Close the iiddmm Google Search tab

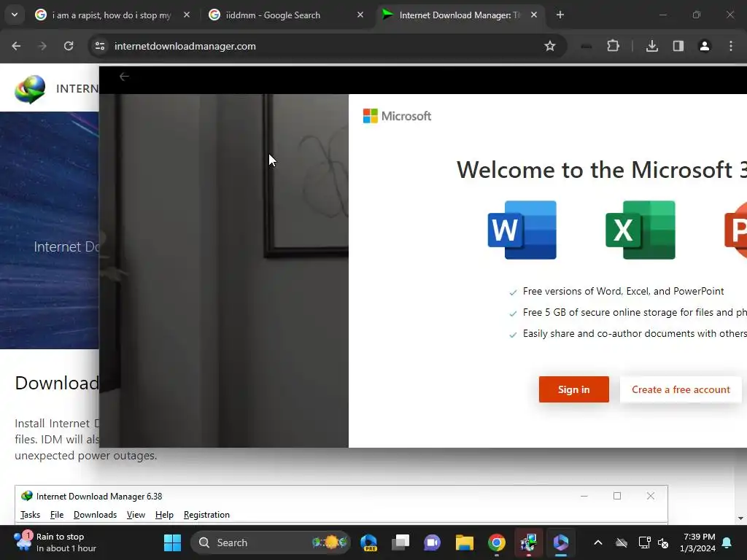coord(360,15)
